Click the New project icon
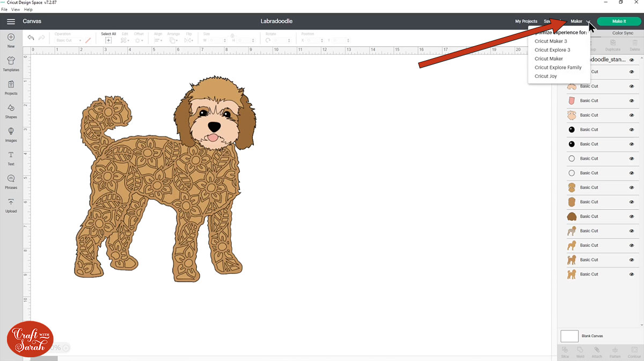This screenshot has width=644, height=361. point(11,38)
